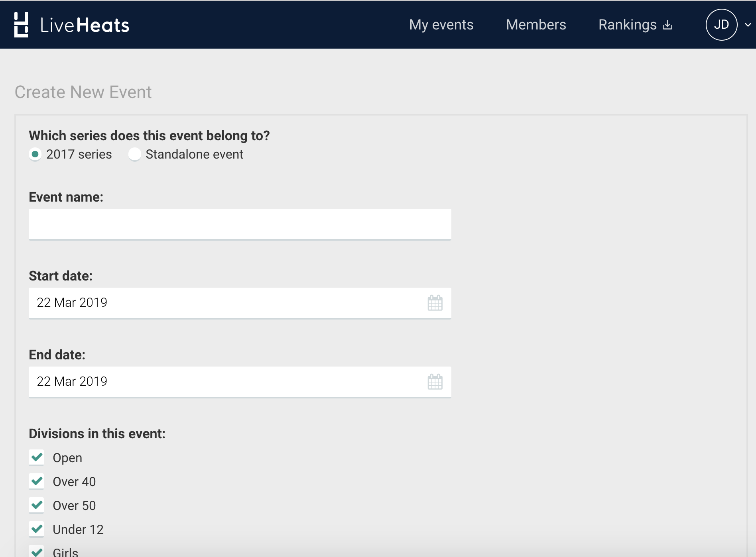The image size is (756, 557).
Task: Disable the Over 50 division
Action: tap(36, 505)
